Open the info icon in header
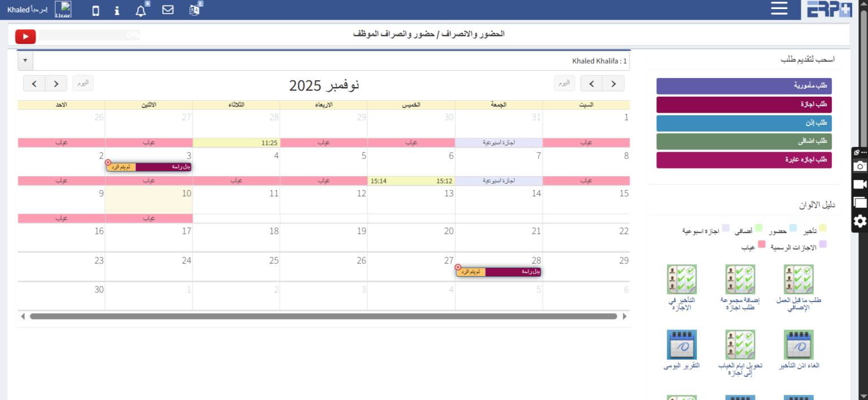This screenshot has width=868, height=400. click(117, 10)
